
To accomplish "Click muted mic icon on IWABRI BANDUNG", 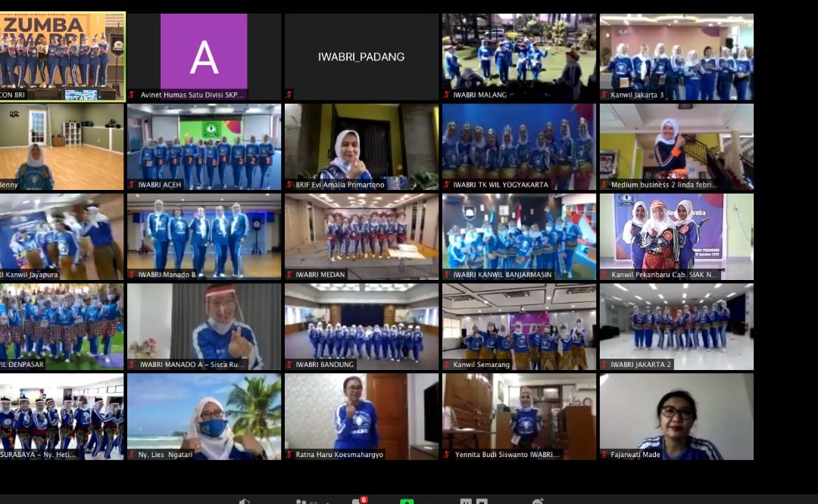I will 289,365.
